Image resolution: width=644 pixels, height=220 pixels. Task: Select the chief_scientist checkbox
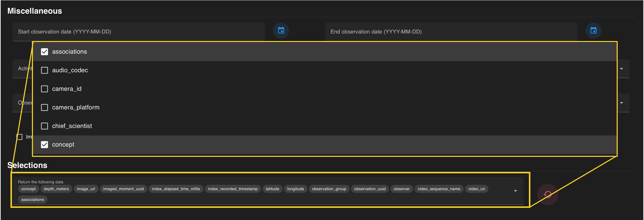click(44, 126)
